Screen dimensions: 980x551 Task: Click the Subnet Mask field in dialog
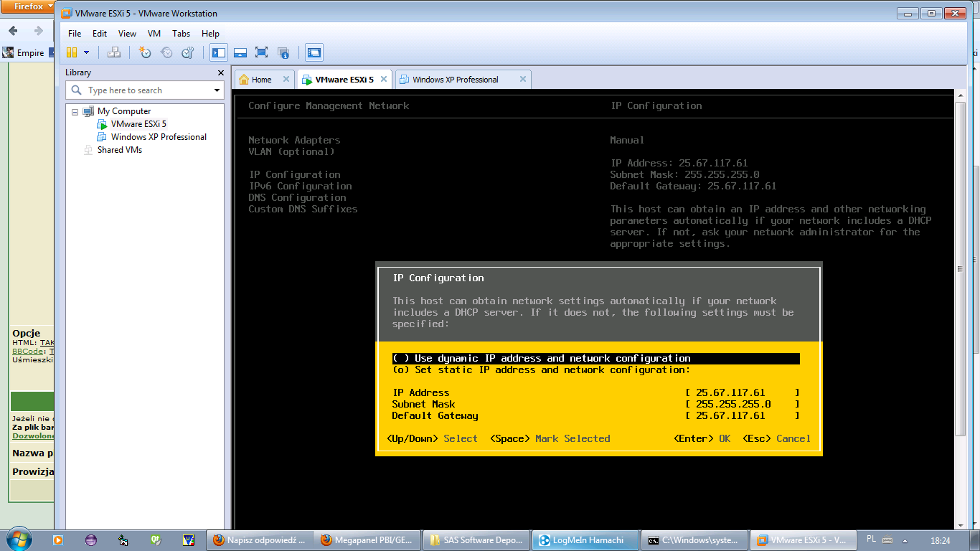pos(743,405)
